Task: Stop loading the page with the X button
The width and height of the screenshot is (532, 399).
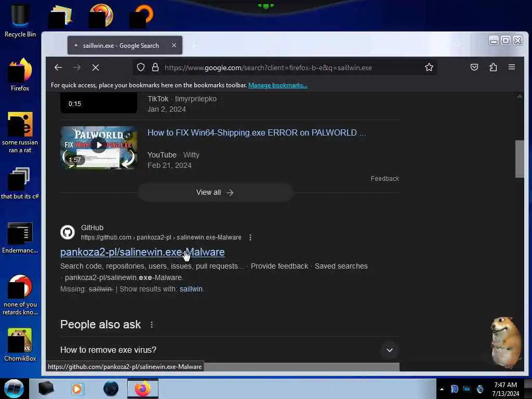Action: click(x=96, y=68)
